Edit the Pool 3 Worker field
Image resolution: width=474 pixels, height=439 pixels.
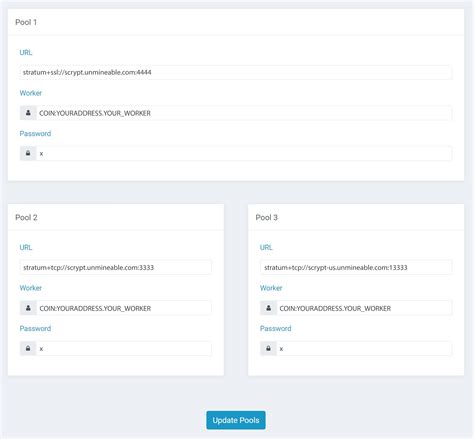[364, 308]
